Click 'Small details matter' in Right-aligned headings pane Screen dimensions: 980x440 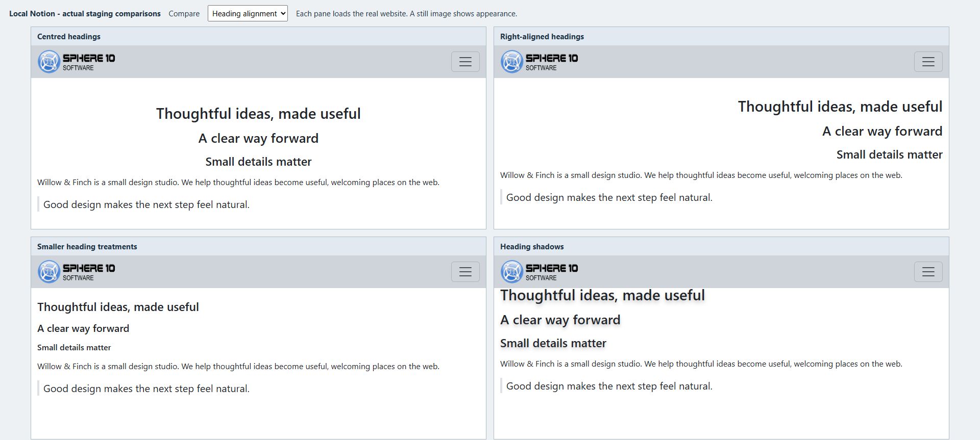click(890, 154)
